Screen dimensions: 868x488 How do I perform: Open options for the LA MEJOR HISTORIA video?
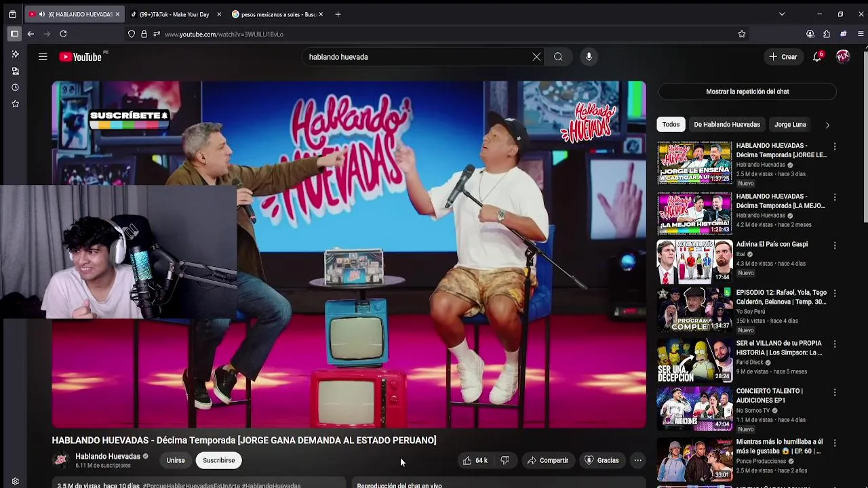click(834, 197)
